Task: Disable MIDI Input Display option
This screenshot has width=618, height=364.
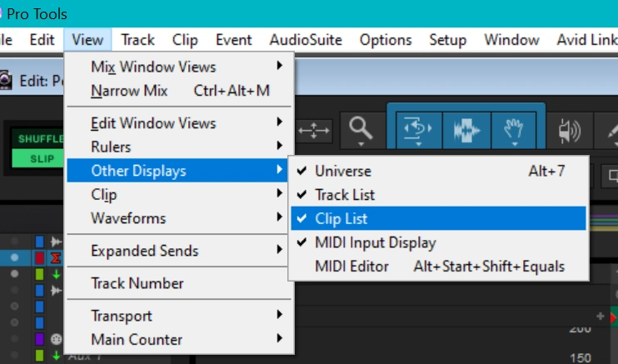Action: [x=375, y=243]
